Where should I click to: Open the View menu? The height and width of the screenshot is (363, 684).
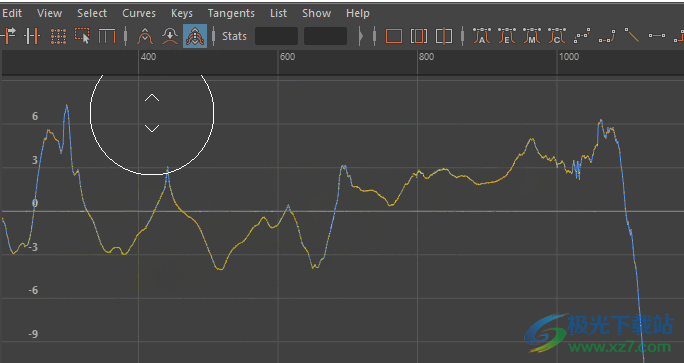[49, 13]
